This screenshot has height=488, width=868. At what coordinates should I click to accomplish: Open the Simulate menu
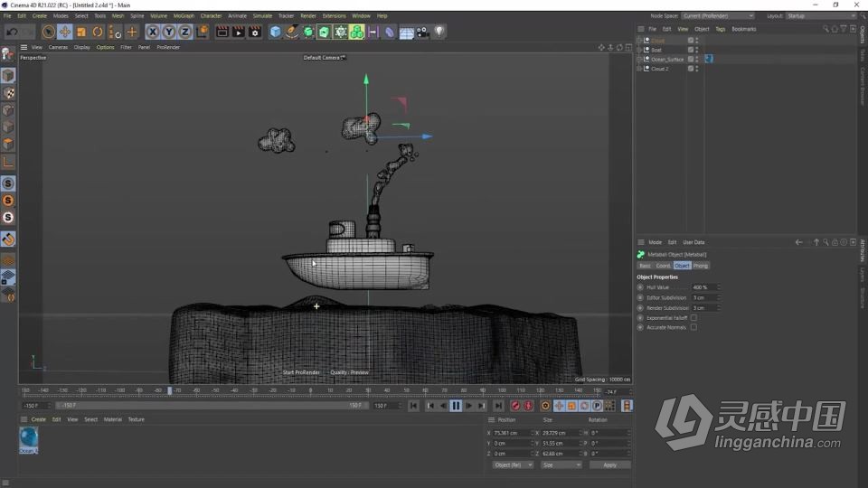coord(262,16)
